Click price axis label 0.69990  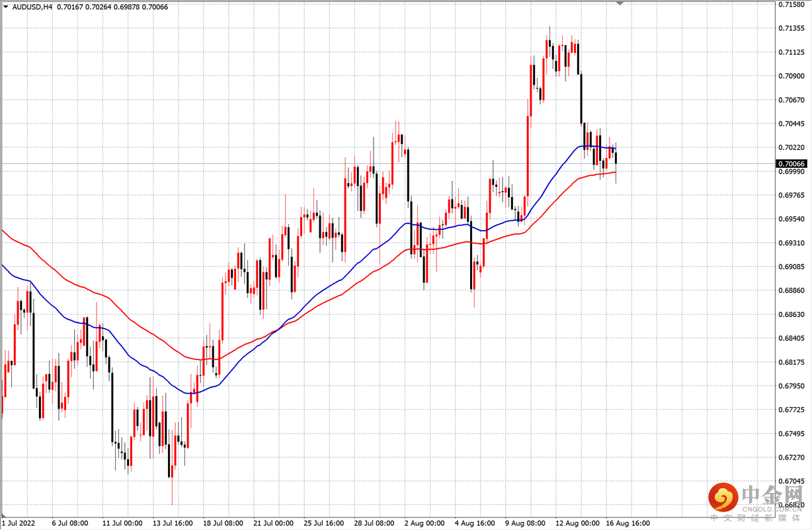pos(792,172)
